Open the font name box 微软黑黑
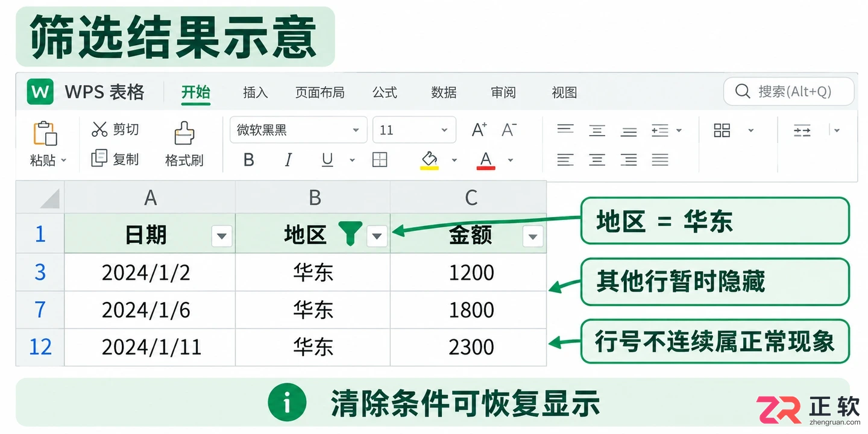The height and width of the screenshot is (434, 868). [x=298, y=130]
